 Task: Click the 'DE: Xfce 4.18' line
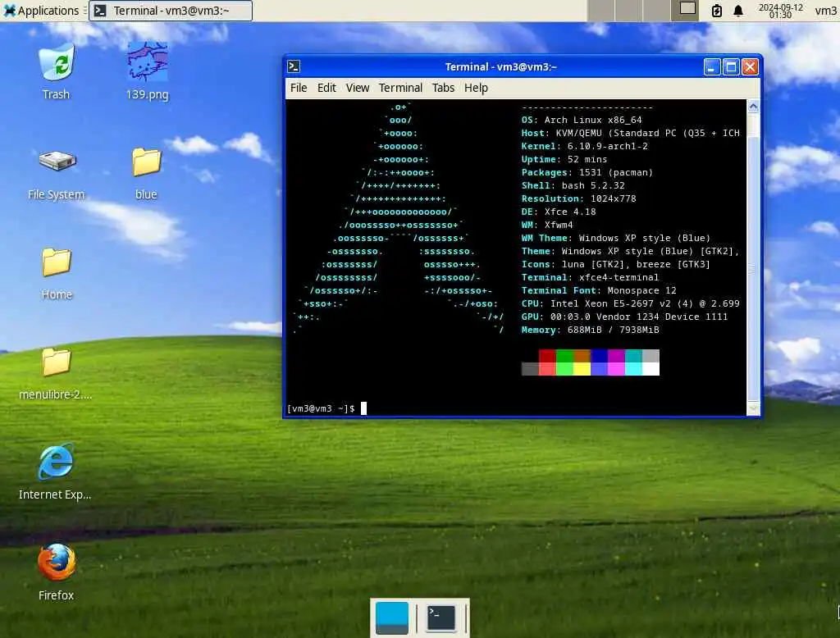[x=558, y=212]
